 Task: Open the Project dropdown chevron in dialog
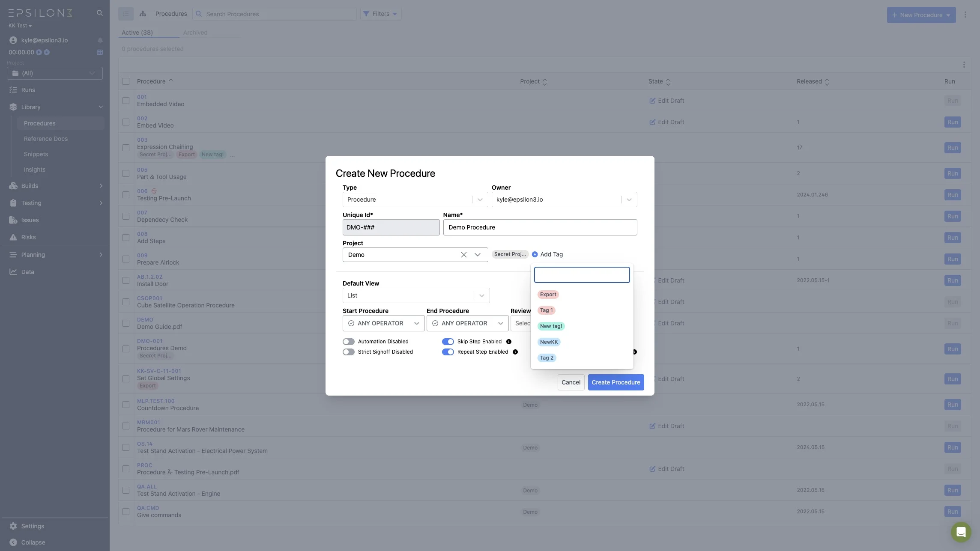478,255
